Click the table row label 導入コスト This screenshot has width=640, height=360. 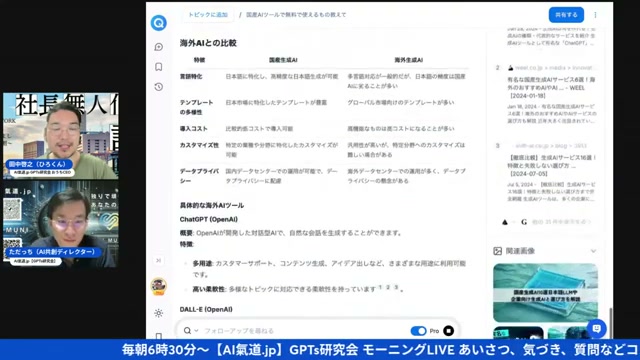click(x=193, y=129)
